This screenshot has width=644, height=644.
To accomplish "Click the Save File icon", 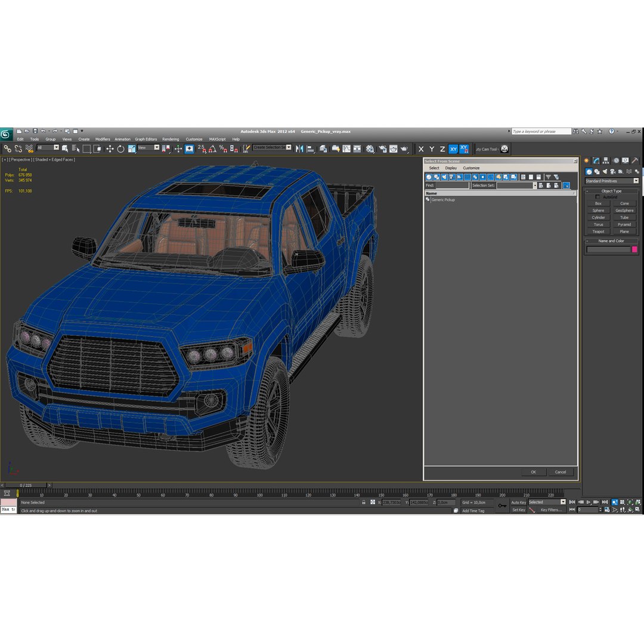I will click(35, 131).
